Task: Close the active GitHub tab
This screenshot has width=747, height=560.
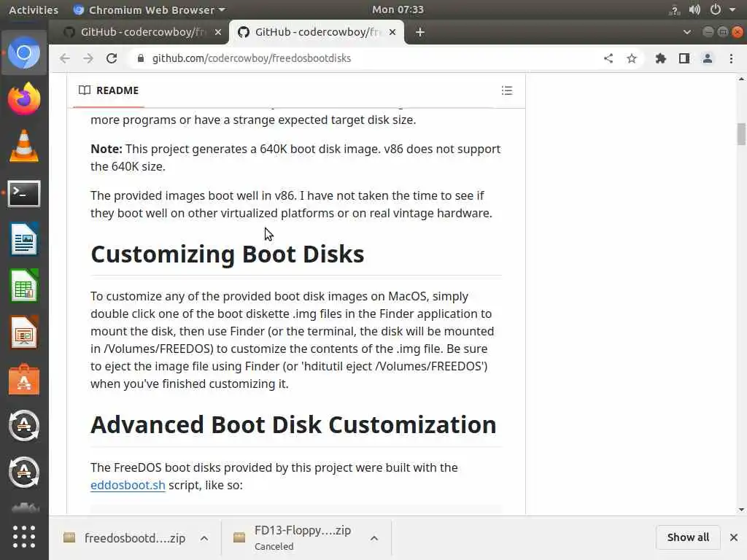Action: 392,32
